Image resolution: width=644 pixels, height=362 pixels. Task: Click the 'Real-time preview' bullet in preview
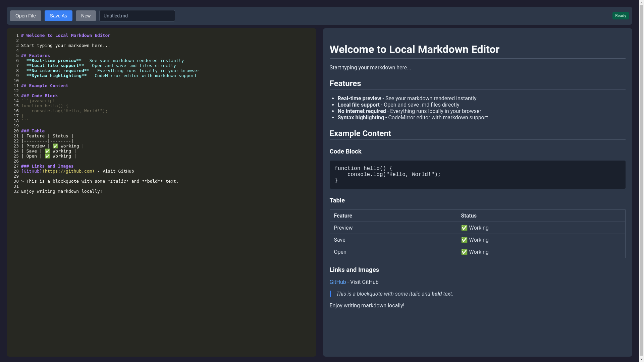click(407, 99)
